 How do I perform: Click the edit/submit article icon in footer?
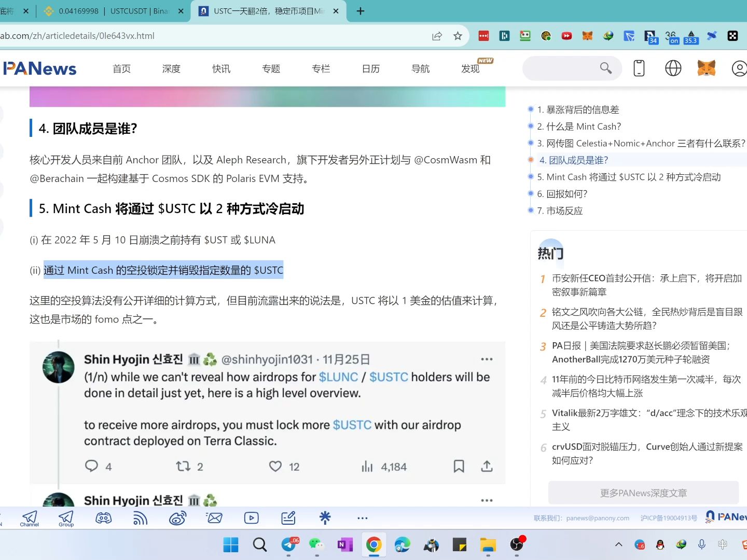click(288, 517)
